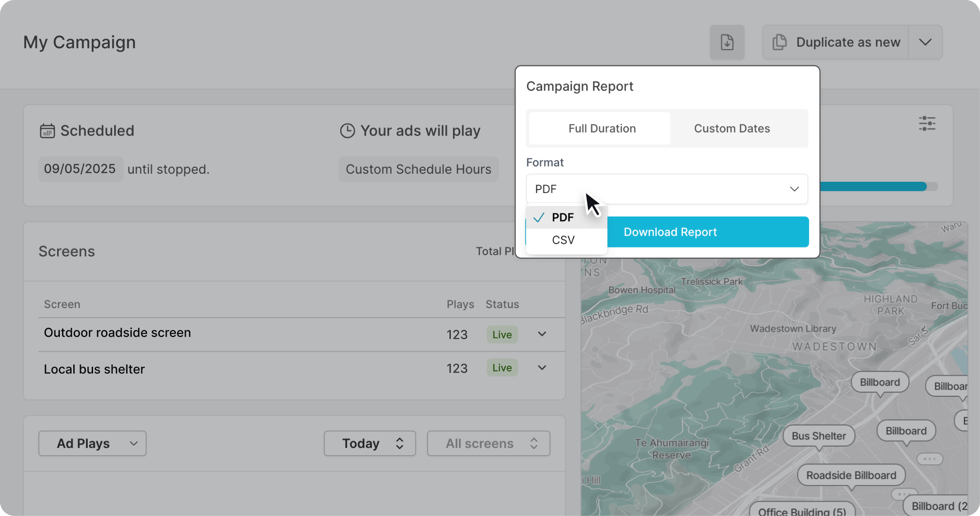This screenshot has width=980, height=516.
Task: Click the 09/05/2025 start date field
Action: (80, 169)
